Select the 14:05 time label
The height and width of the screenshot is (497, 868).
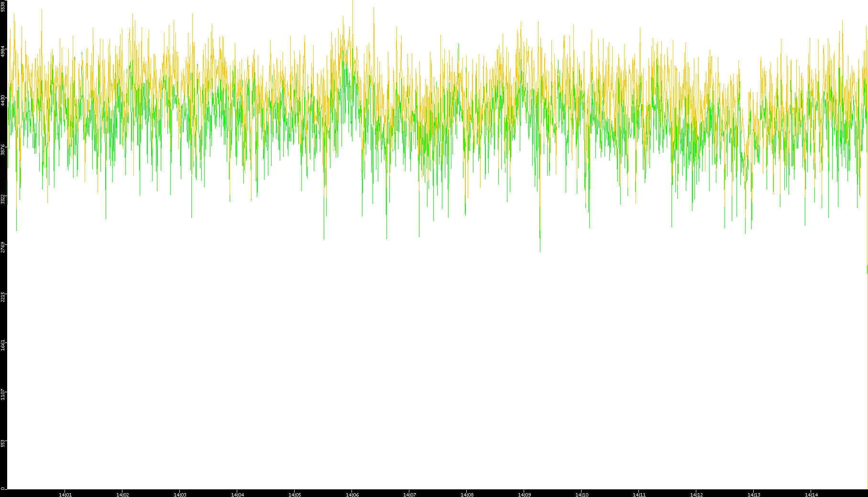[x=295, y=495]
